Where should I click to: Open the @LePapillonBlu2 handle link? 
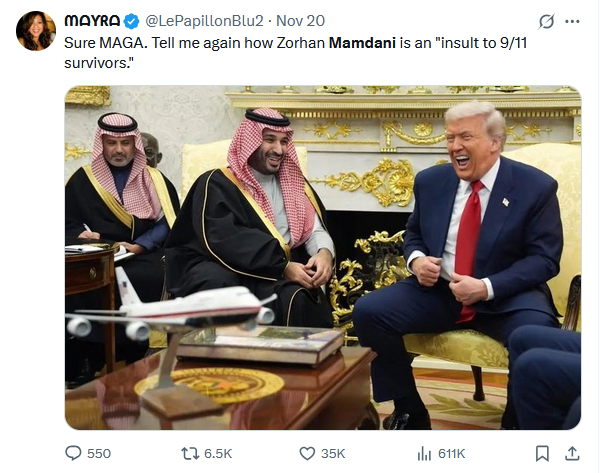pyautogui.click(x=204, y=21)
